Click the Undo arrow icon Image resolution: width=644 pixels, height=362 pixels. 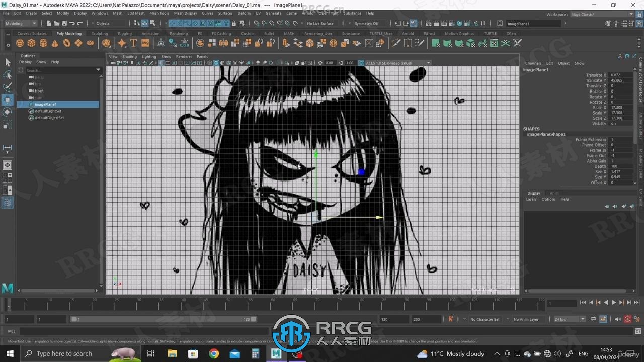(x=72, y=23)
